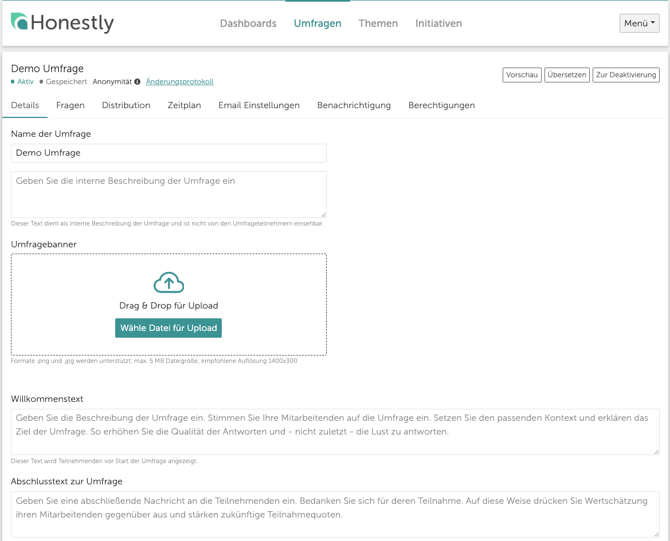Switch to the Distribution tab

click(x=126, y=105)
